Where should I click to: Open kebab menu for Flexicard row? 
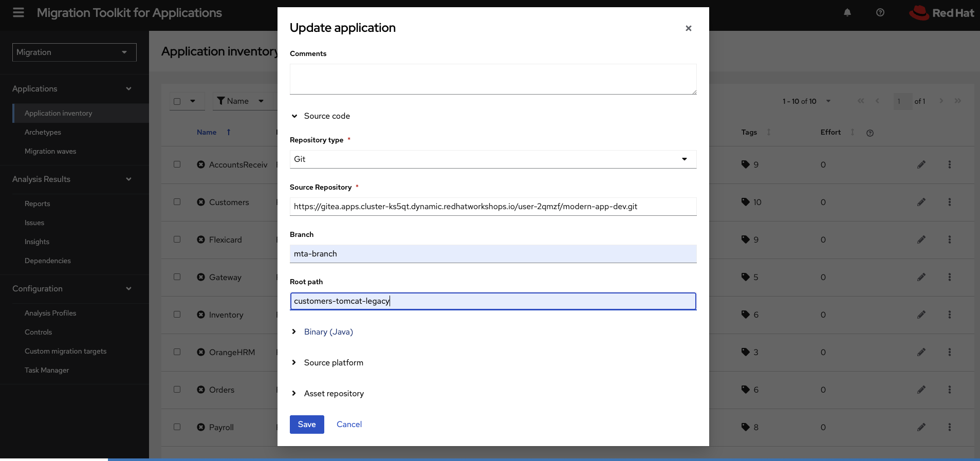click(x=950, y=239)
